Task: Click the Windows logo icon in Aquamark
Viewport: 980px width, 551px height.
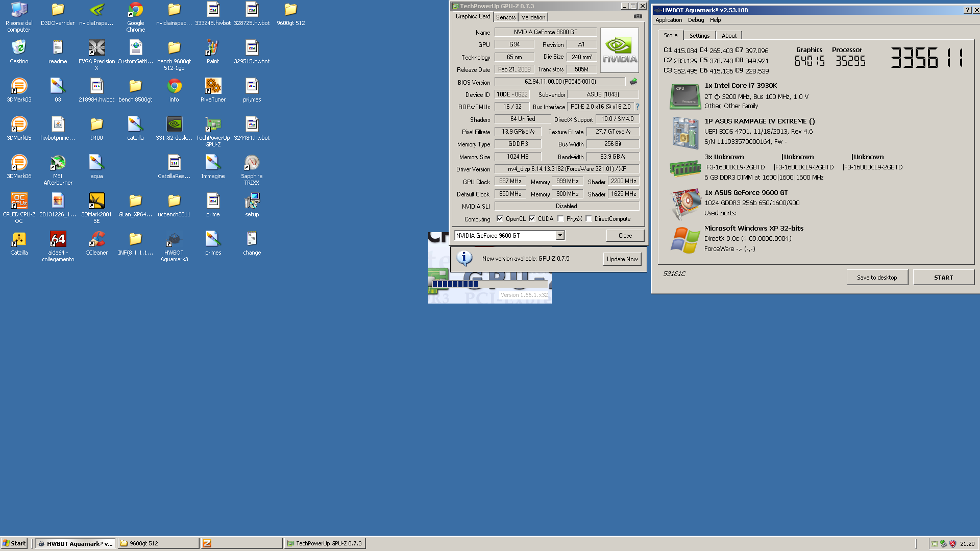Action: 685,240
